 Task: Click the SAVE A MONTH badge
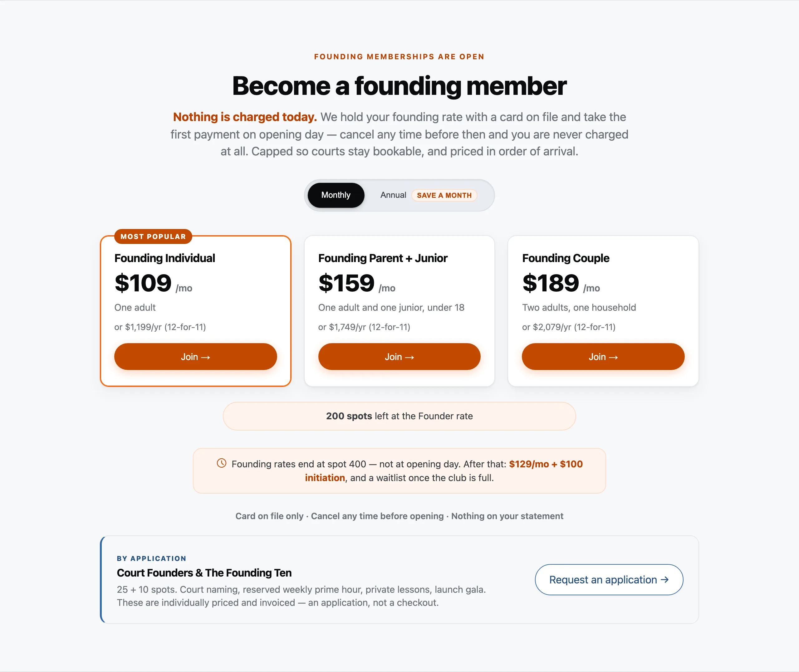[x=444, y=195]
